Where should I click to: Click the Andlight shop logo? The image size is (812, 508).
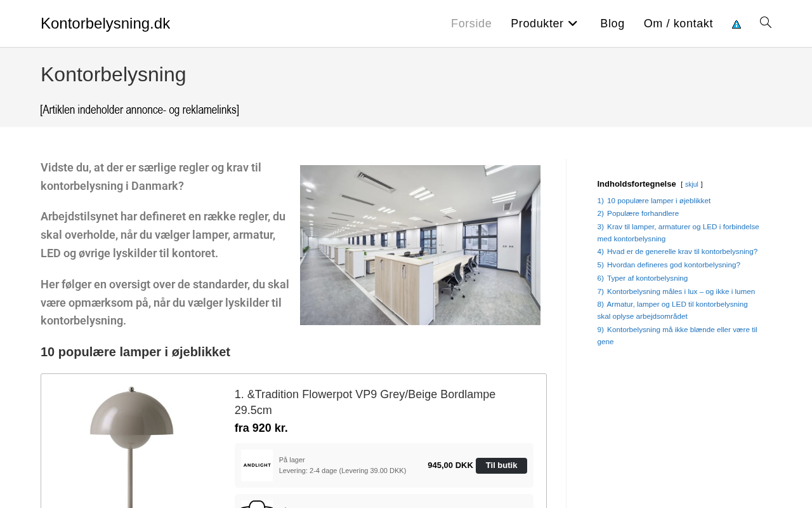[257, 465]
